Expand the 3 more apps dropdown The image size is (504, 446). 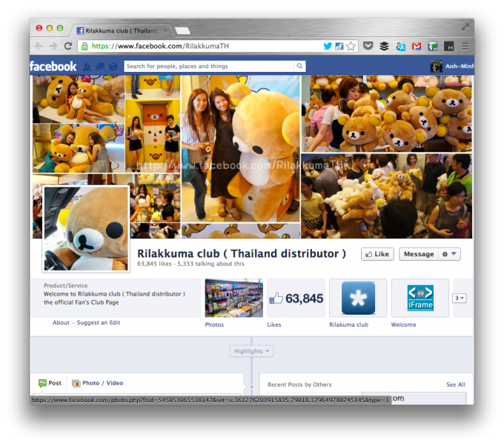tap(459, 298)
